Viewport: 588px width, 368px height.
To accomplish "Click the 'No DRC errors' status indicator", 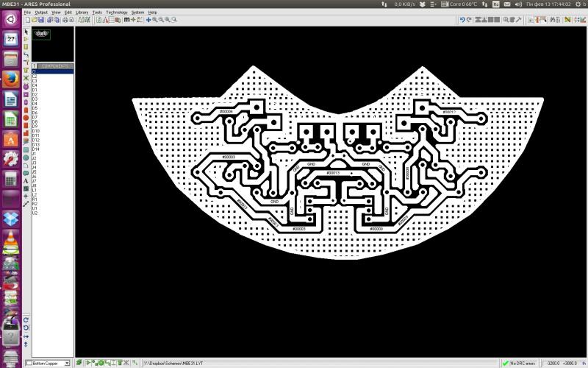I will click(523, 363).
